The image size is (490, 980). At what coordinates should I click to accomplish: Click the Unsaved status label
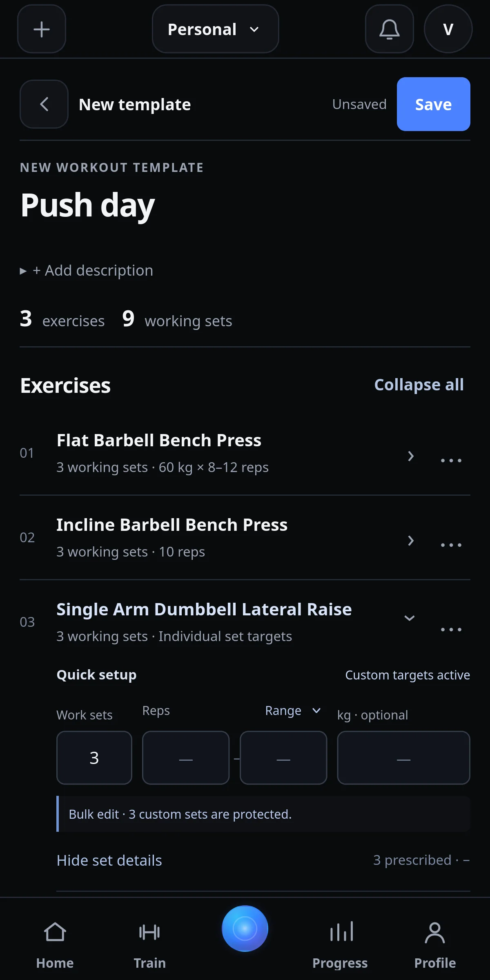point(359,104)
